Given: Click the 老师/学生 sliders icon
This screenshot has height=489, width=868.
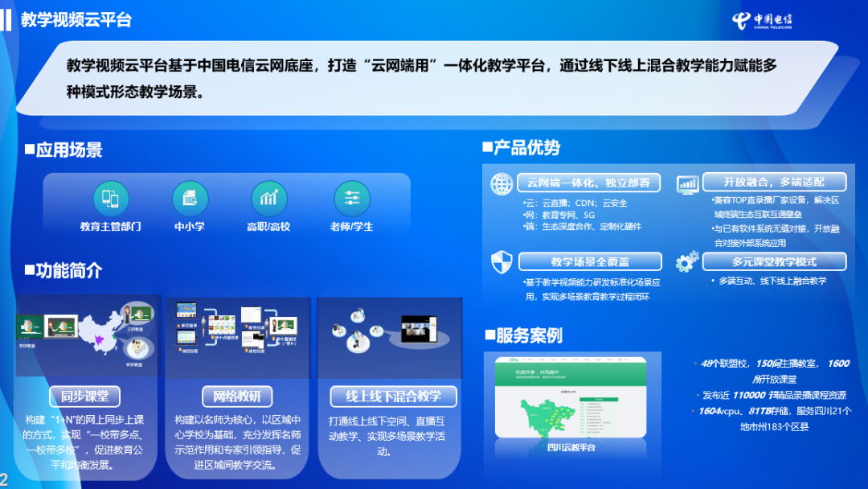Looking at the screenshot, I should tap(352, 199).
